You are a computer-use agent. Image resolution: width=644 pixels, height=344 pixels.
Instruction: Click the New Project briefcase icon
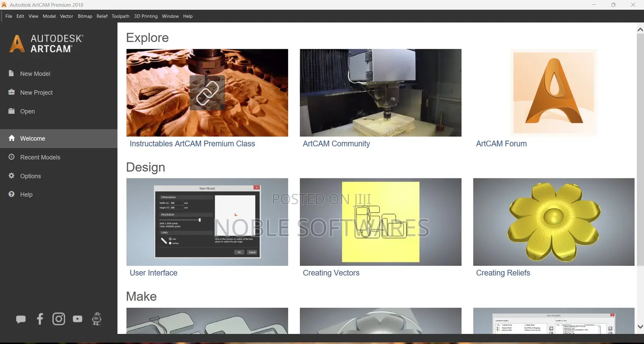click(x=11, y=92)
